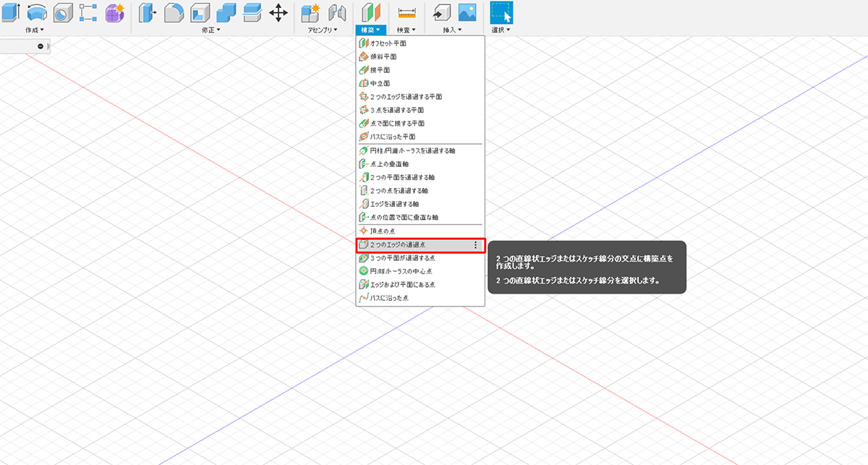Select the Shell tool icon
The width and height of the screenshot is (868, 465).
pyautogui.click(x=200, y=12)
